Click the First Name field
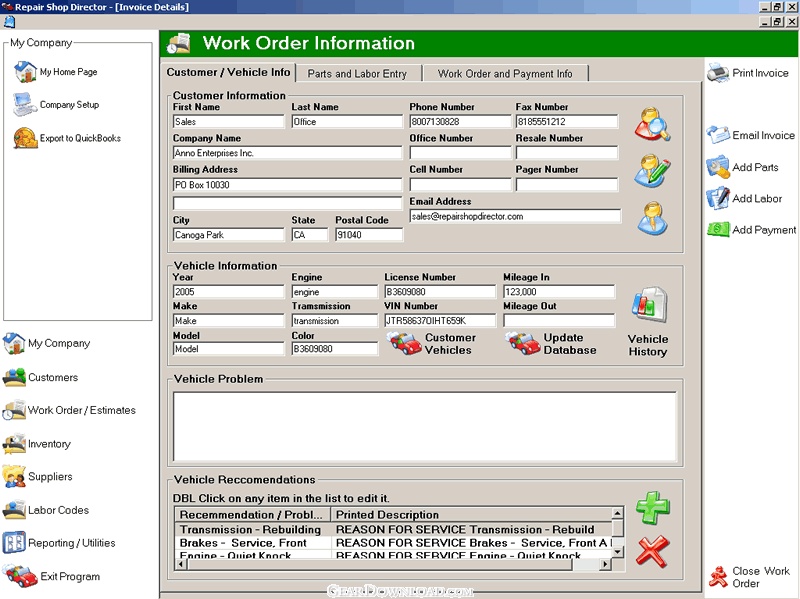The image size is (800, 599). click(x=228, y=121)
